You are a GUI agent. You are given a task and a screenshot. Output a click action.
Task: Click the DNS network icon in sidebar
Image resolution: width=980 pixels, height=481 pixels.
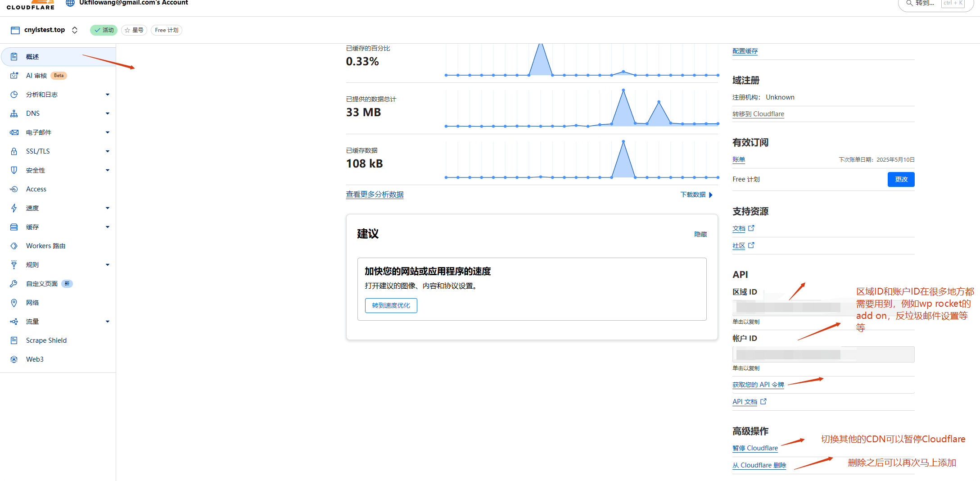(x=14, y=113)
